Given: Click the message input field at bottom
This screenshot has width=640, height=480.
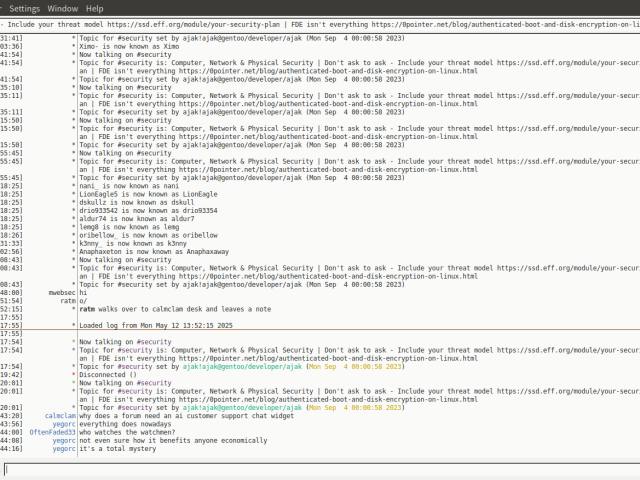Looking at the screenshot, I should [320, 468].
